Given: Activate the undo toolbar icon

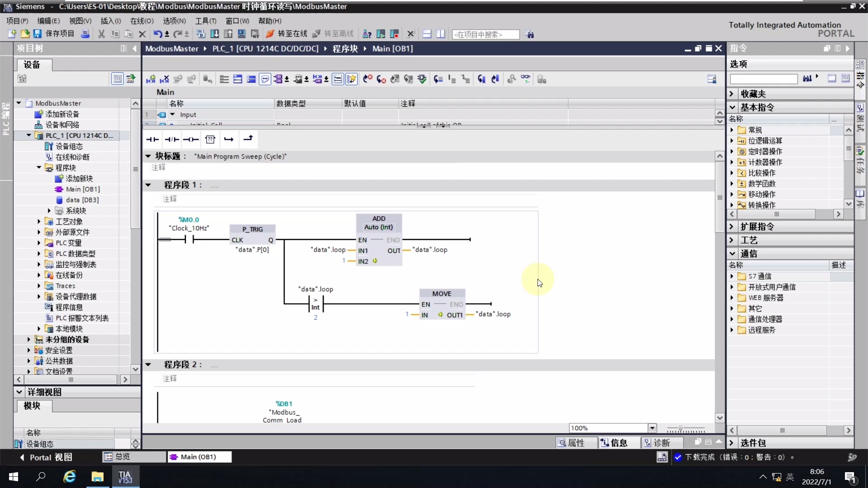Looking at the screenshot, I should coord(158,34).
